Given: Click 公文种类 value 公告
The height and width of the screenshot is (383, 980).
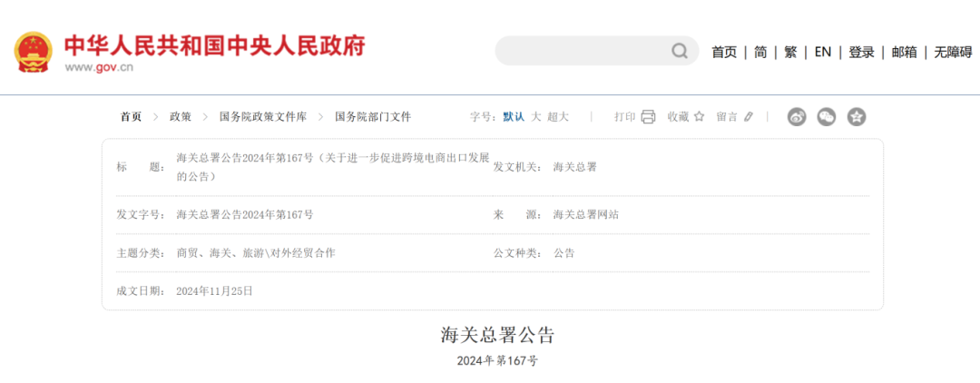Looking at the screenshot, I should click(x=563, y=253).
